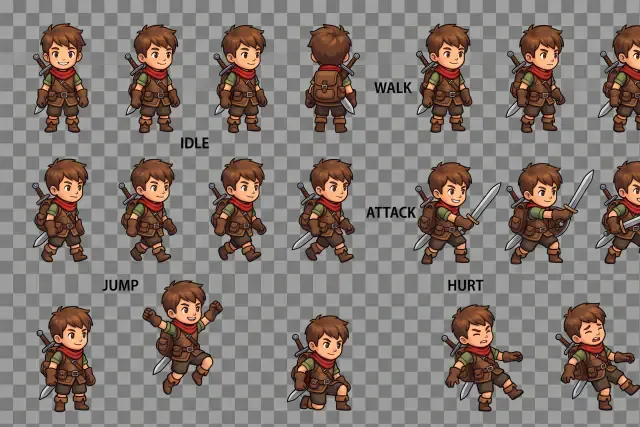
Task: Click the JUMP label text
Action: [x=120, y=285]
